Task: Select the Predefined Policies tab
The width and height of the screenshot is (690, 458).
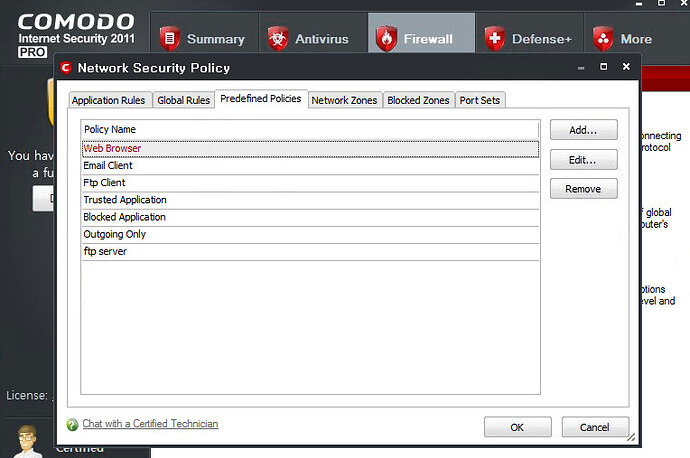Action: tap(261, 99)
